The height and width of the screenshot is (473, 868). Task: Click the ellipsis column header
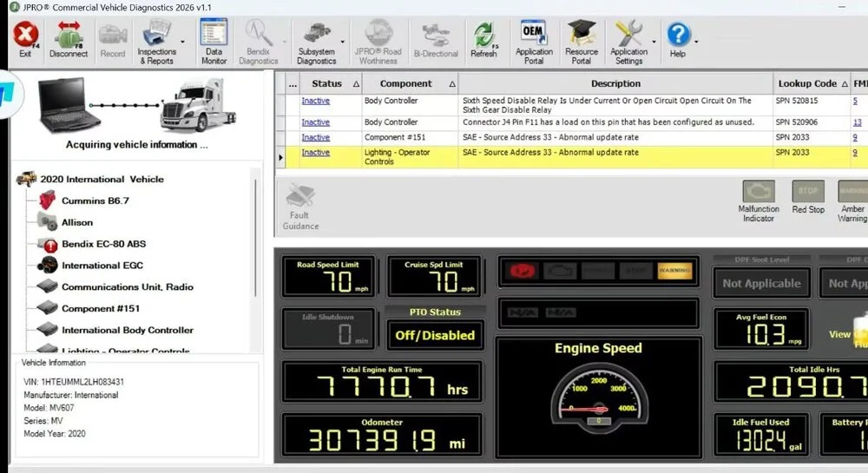(x=293, y=83)
